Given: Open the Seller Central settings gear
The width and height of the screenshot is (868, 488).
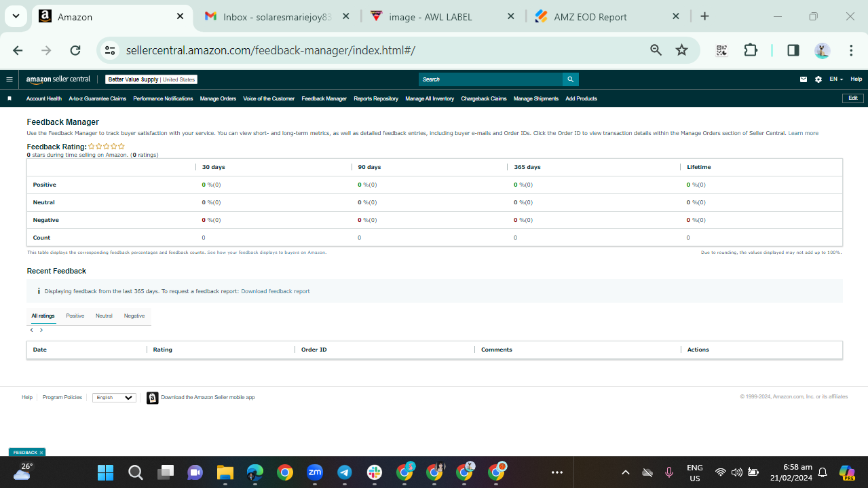Looking at the screenshot, I should coord(818,79).
